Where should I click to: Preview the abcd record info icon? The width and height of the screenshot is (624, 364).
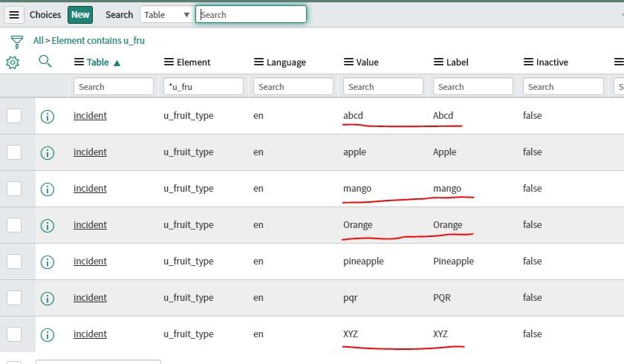pos(48,117)
